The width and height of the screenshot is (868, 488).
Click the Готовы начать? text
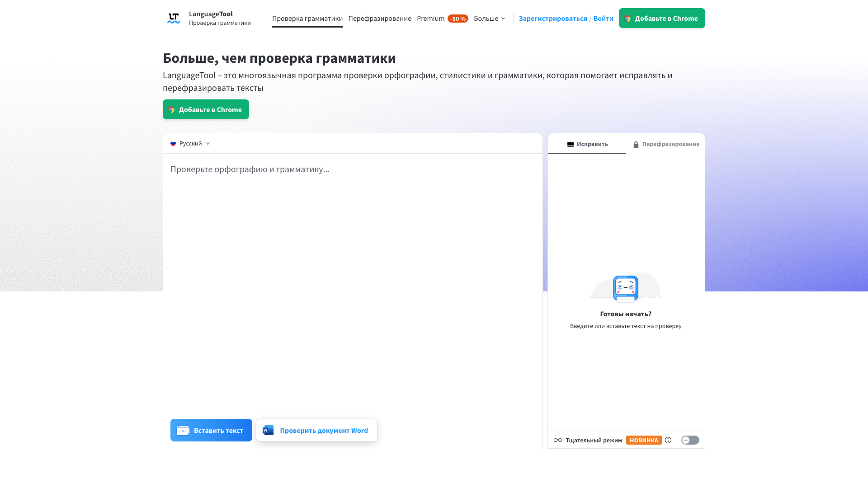click(x=626, y=314)
